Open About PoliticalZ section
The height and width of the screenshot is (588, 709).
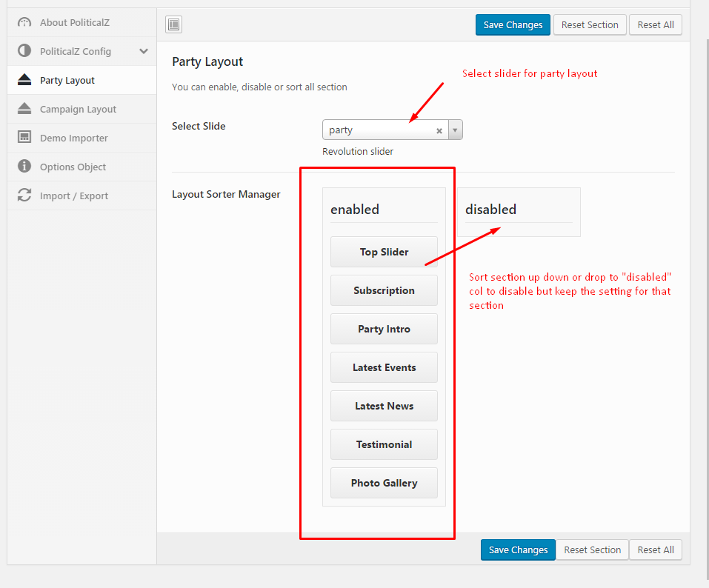click(x=81, y=22)
